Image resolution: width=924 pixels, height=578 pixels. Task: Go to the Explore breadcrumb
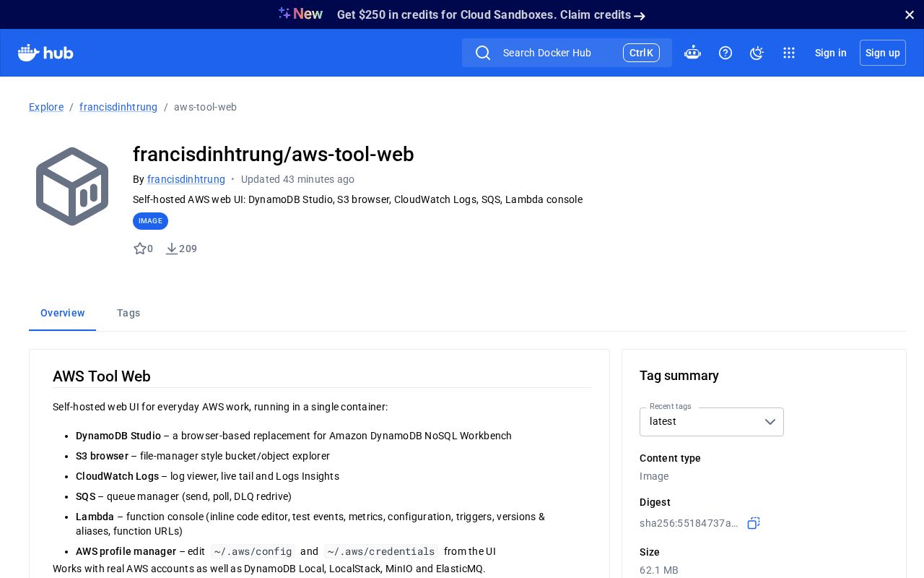click(x=46, y=107)
